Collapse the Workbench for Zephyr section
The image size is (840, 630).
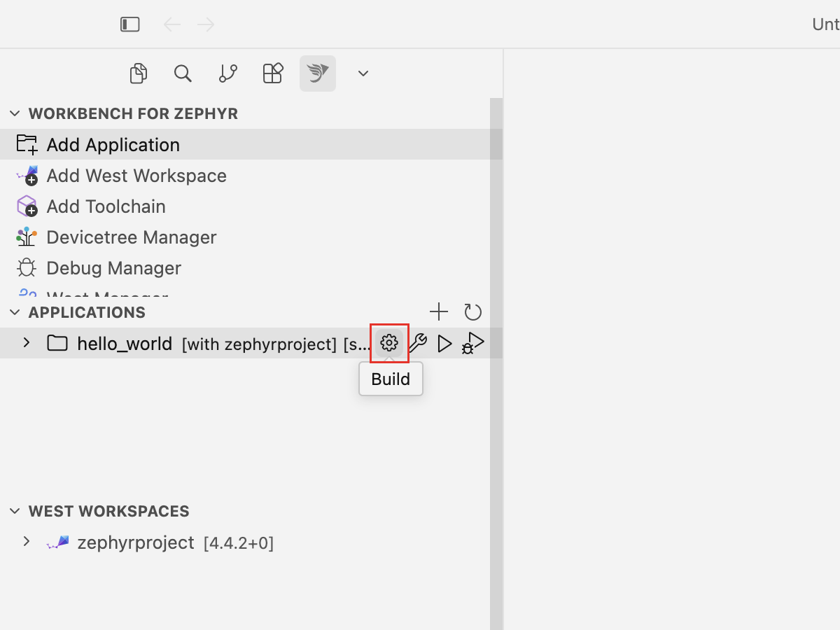[x=15, y=113]
